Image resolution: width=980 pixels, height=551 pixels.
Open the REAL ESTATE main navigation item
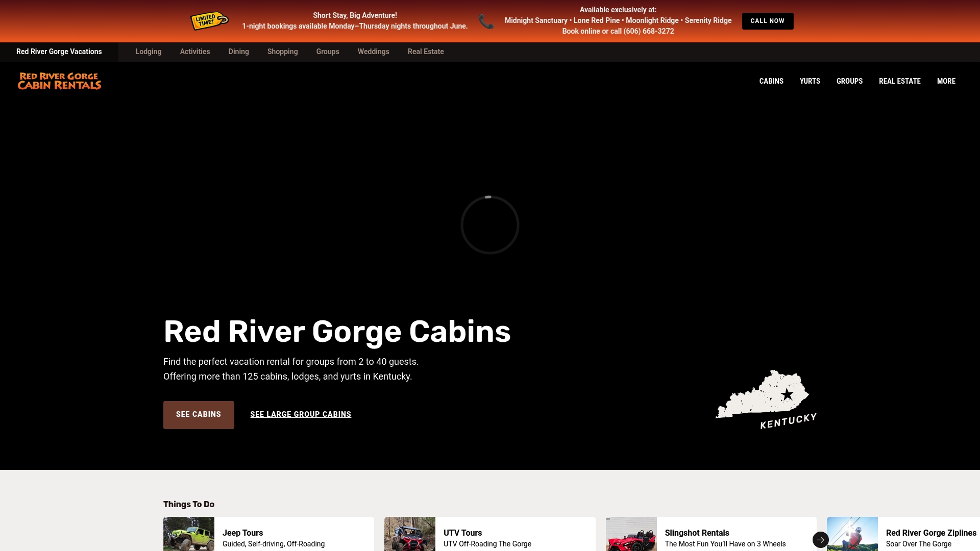(x=900, y=81)
